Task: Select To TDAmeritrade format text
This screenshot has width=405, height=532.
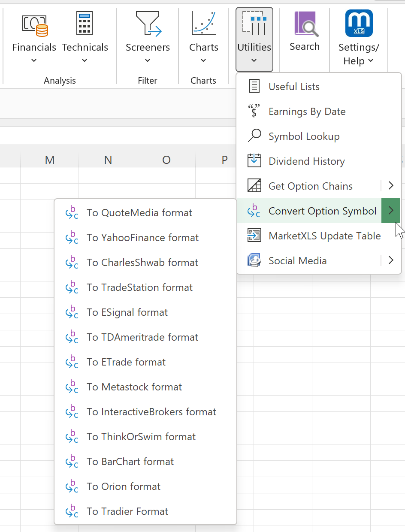Action: [142, 337]
